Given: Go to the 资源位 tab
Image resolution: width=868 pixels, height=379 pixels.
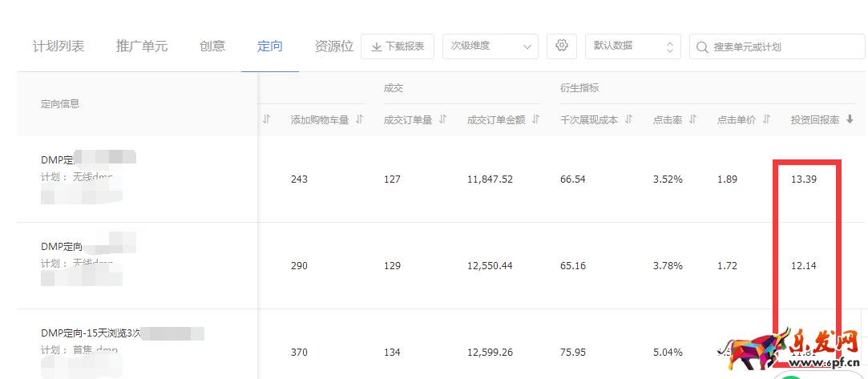Looking at the screenshot, I should (334, 46).
